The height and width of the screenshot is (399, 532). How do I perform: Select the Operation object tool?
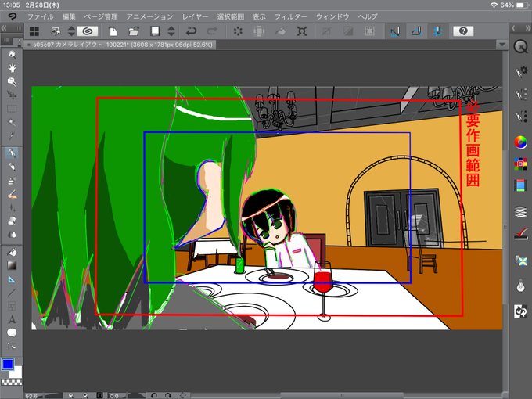pos(12,81)
